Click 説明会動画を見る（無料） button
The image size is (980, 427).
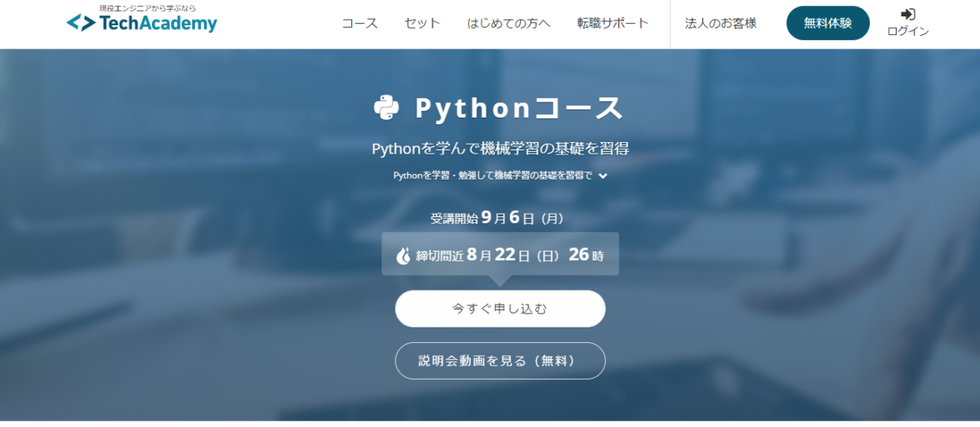click(x=500, y=360)
